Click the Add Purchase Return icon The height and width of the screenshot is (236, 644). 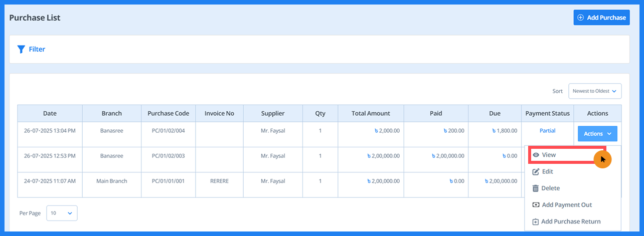(x=536, y=221)
